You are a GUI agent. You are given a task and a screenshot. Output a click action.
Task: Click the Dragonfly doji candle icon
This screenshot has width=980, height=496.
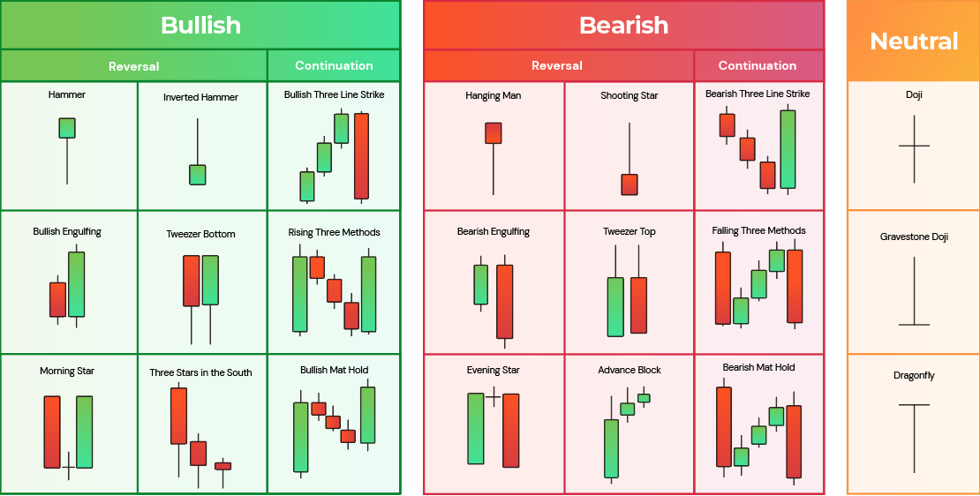tap(914, 437)
